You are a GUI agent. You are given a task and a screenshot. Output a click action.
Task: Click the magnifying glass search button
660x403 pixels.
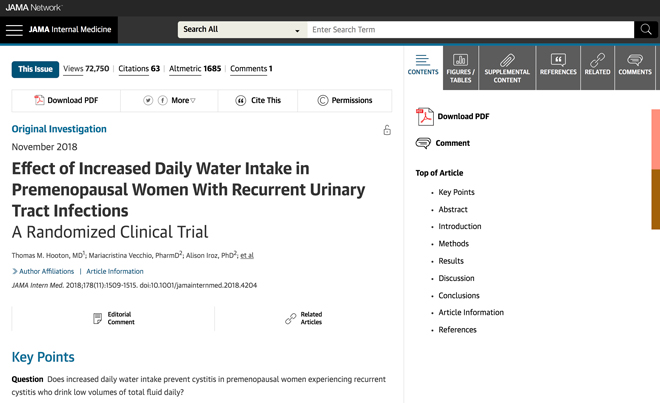click(646, 29)
